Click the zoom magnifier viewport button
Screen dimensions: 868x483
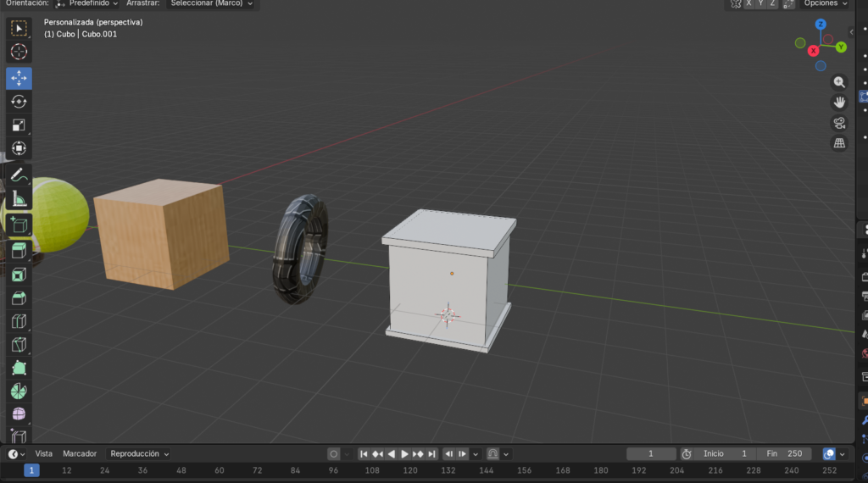click(839, 82)
